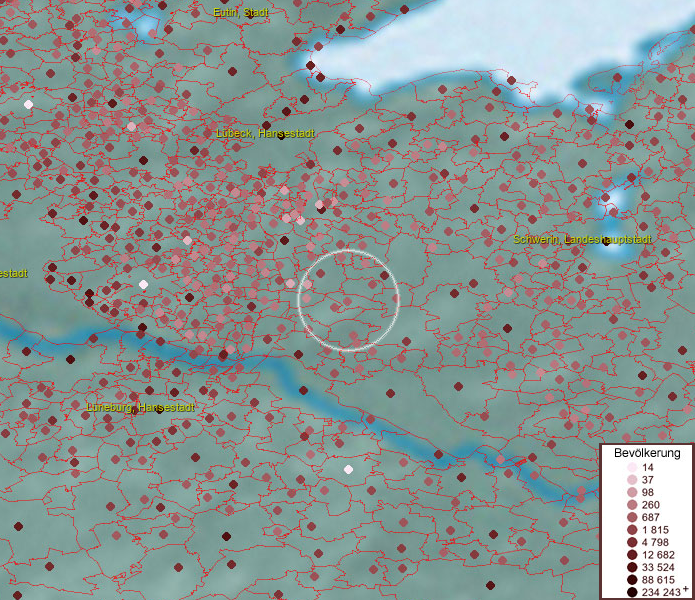695x600 pixels.
Task: Select the darkest legend swatch, 234 243
Action: (632, 592)
